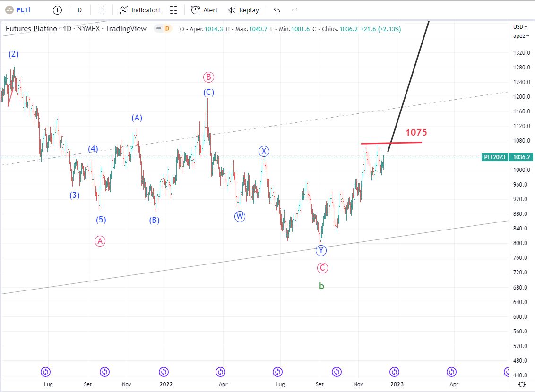The width and height of the screenshot is (535, 392).
Task: Click the add symbol compare plus icon
Action: pyautogui.click(x=57, y=10)
